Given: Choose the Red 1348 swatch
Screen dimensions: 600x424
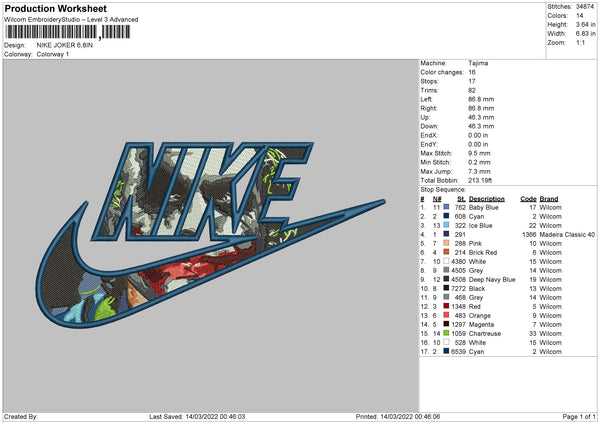Looking at the screenshot, I should click(446, 306).
